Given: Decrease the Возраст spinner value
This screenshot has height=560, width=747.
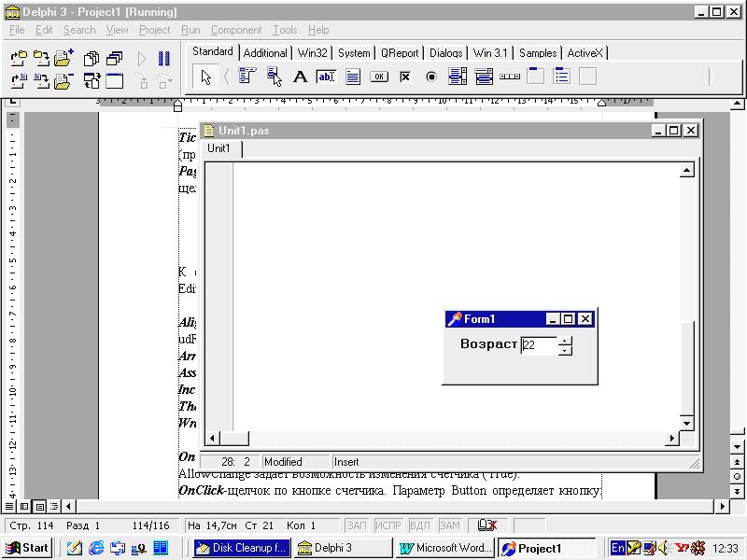Looking at the screenshot, I should 565,351.
